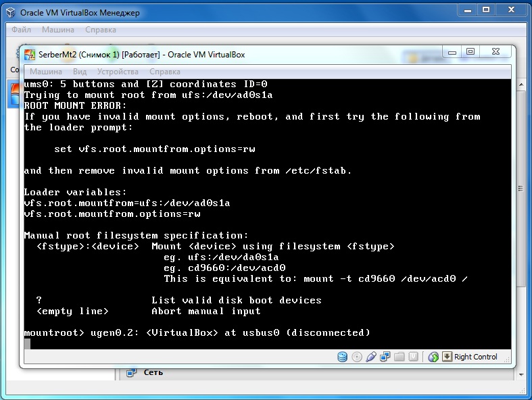Click the Right Control host key label
The width and height of the screenshot is (532, 400).
pyautogui.click(x=476, y=357)
